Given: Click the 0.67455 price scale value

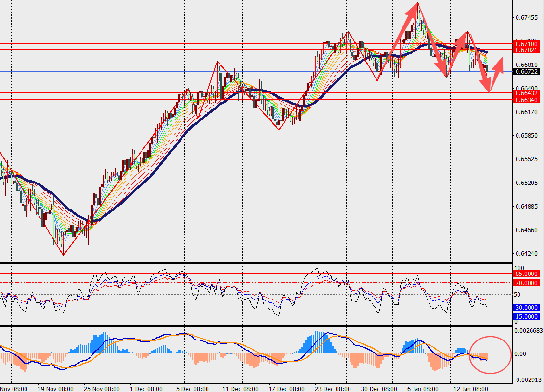Looking at the screenshot, I should click(526, 18).
